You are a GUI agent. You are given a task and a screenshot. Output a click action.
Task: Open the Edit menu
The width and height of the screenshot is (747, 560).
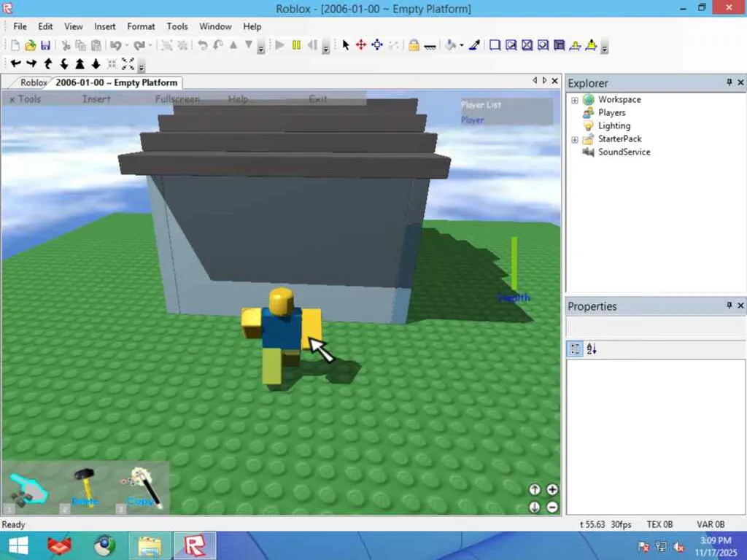coord(45,27)
